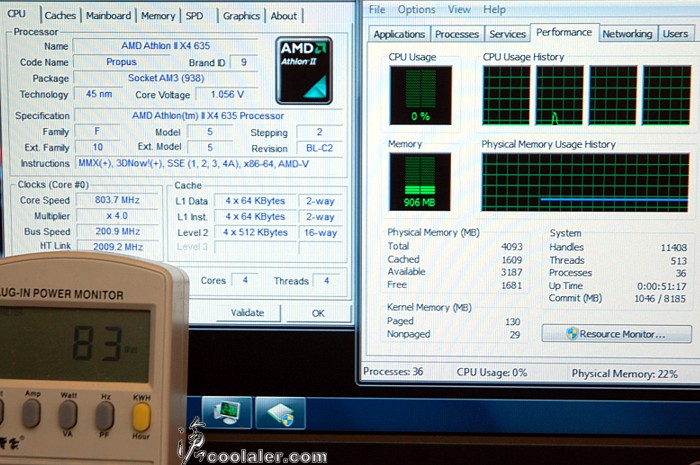Switch to the Caches tab in CPU-Z
This screenshot has height=465, width=700.
[x=60, y=16]
